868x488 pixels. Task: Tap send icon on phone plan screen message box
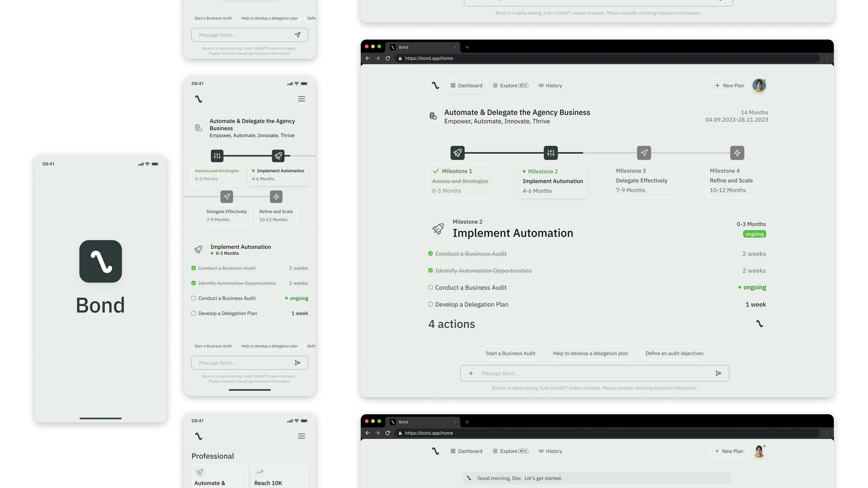tap(298, 363)
